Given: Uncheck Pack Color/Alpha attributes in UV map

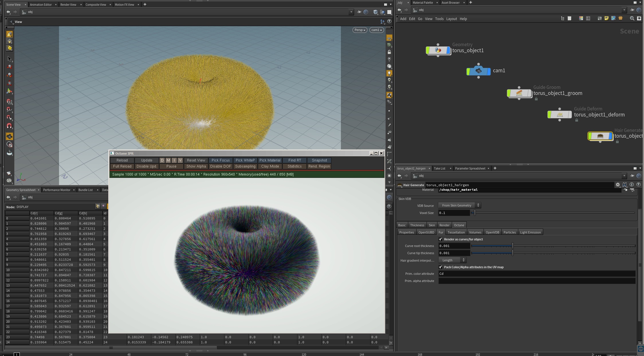Looking at the screenshot, I should pos(441,267).
